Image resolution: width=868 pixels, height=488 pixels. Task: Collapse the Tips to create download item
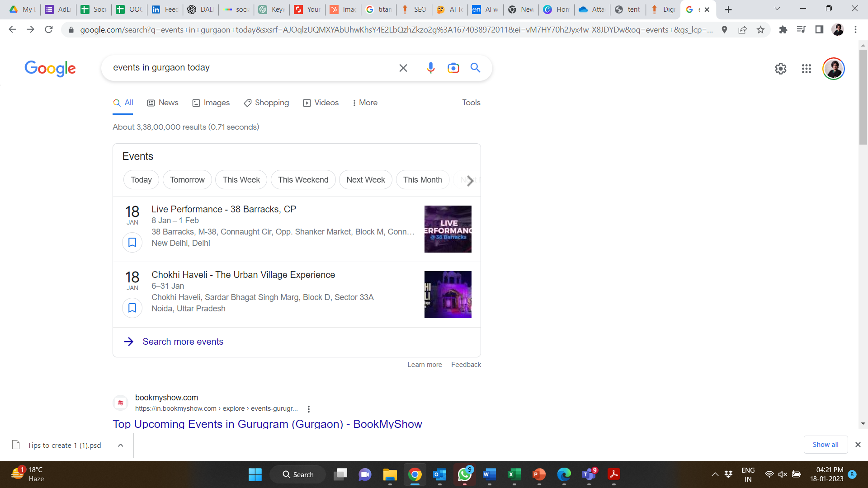[120, 445]
